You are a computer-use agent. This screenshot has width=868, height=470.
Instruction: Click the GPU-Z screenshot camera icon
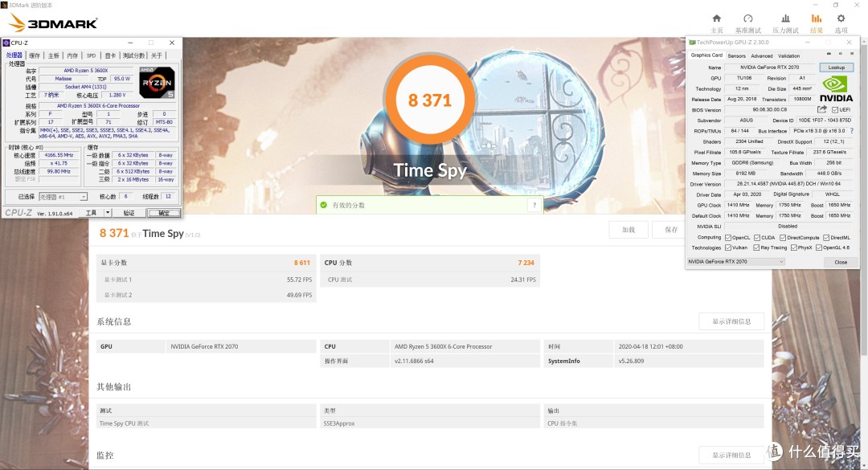[829, 54]
